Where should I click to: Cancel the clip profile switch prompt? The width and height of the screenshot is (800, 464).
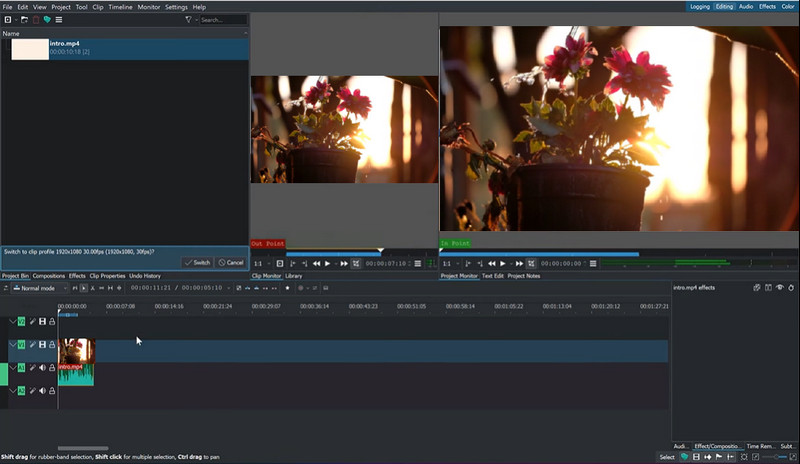[231, 262]
